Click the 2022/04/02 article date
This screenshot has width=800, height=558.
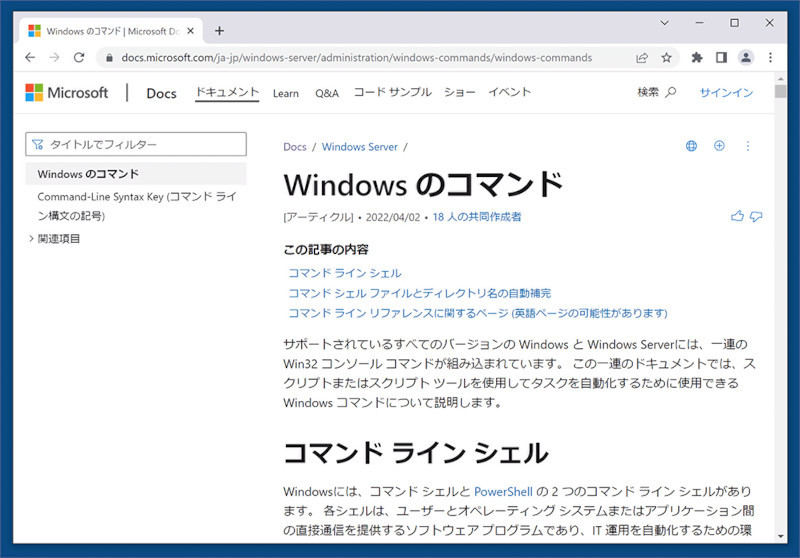coord(393,217)
